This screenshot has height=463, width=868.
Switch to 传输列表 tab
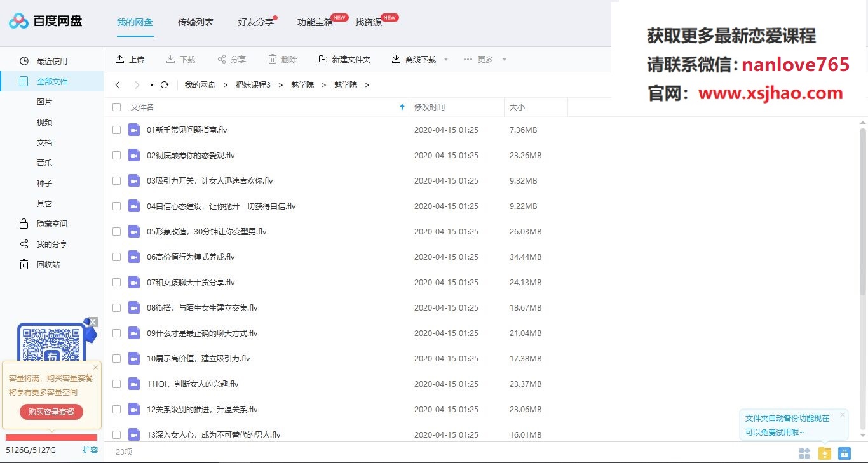[x=196, y=22]
